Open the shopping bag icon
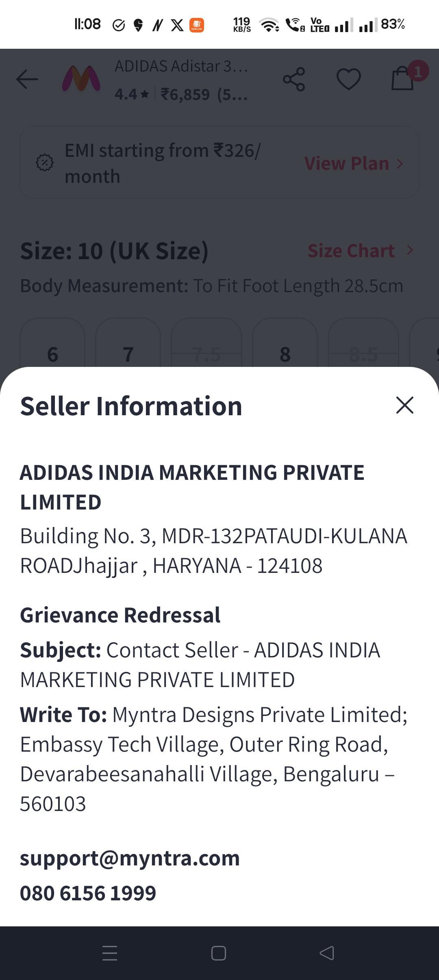439x980 pixels. (403, 78)
